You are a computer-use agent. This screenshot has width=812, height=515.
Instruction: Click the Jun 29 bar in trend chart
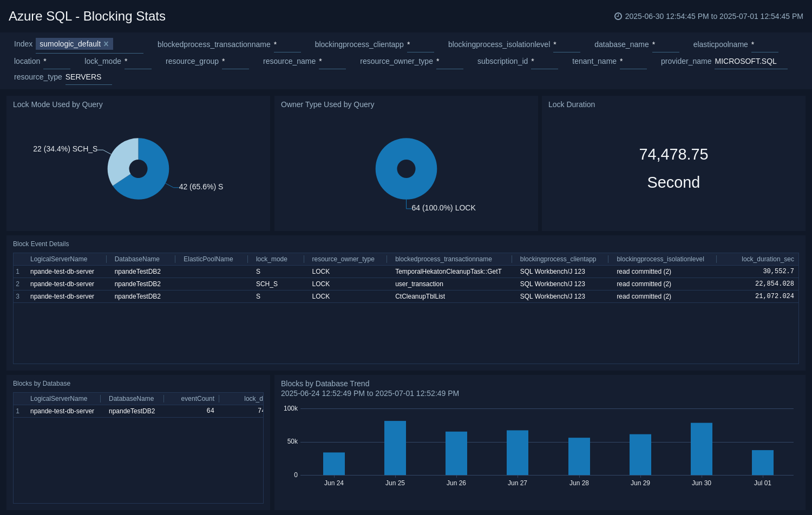click(x=640, y=455)
